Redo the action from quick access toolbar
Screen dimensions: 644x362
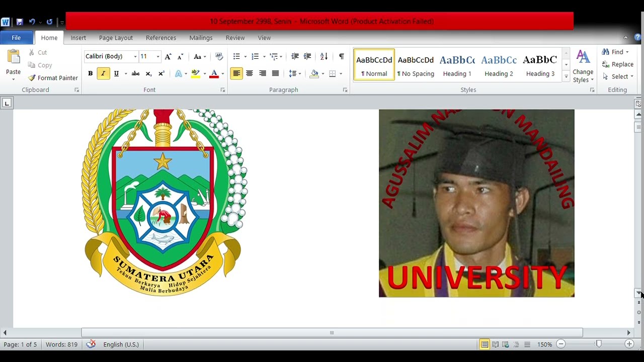49,22
